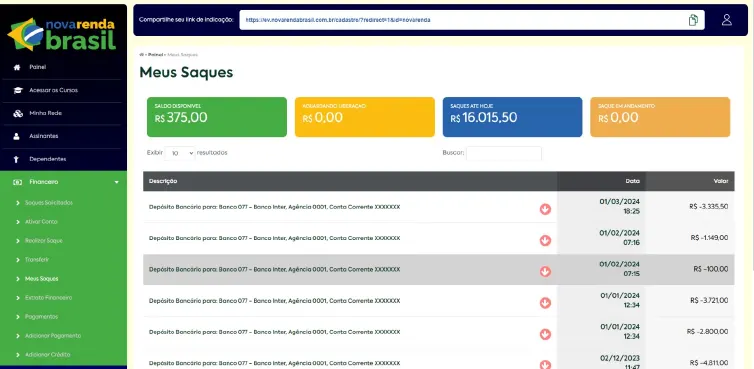
Task: Click the red arrow icon in the R$ -2.800,00 row
Action: [545, 334]
